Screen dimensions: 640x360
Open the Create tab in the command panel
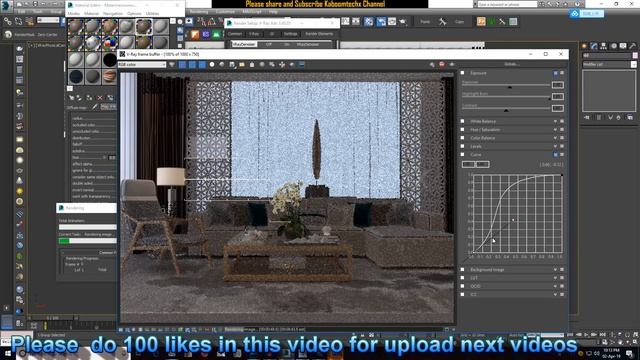click(584, 46)
